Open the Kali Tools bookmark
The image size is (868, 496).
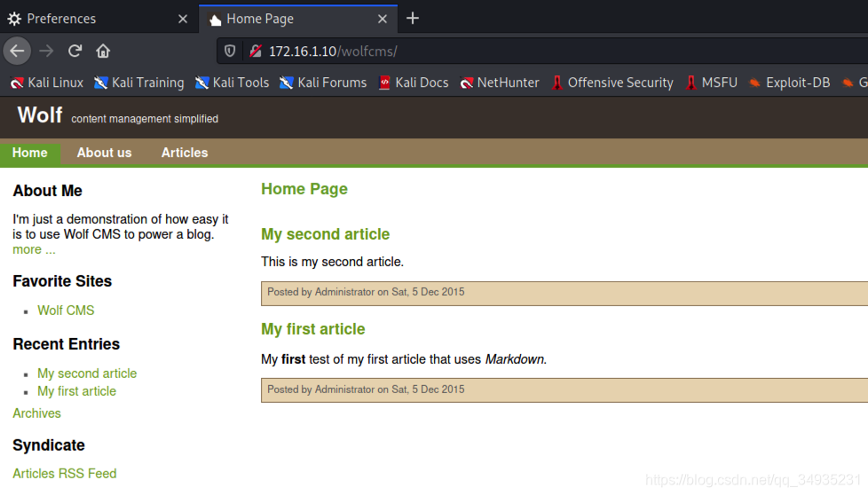tap(232, 83)
